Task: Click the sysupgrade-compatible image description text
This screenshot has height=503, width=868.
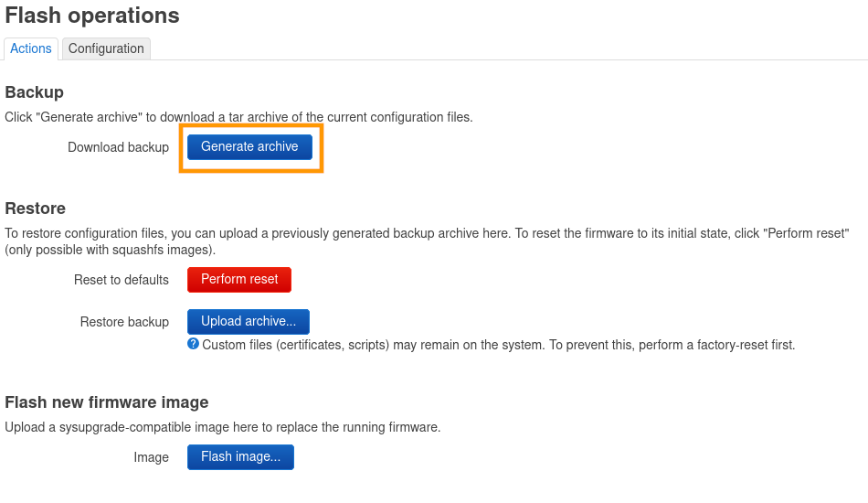Action: [x=222, y=427]
